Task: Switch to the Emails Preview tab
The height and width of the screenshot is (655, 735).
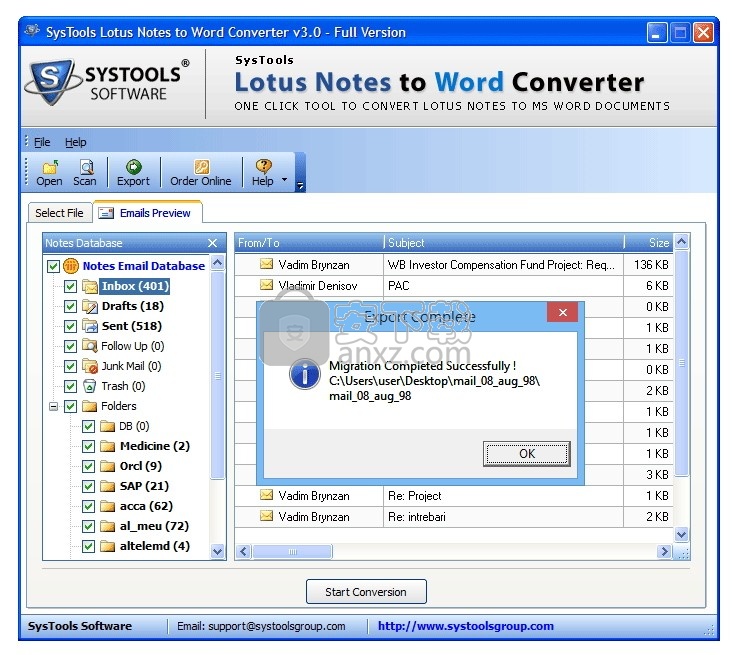Action: pyautogui.click(x=148, y=213)
